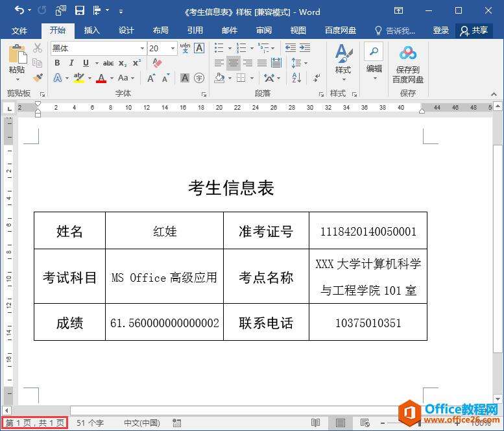Clear all formatting eraser icon
Viewport: 504px width, 431px height.
(157, 63)
